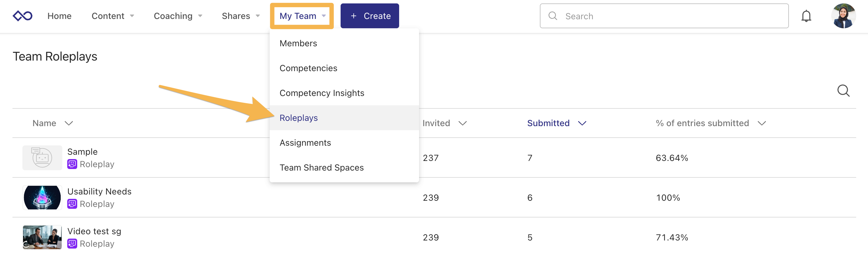The height and width of the screenshot is (256, 868).
Task: Click the Roleplay icon under Sample
Action: click(x=72, y=164)
